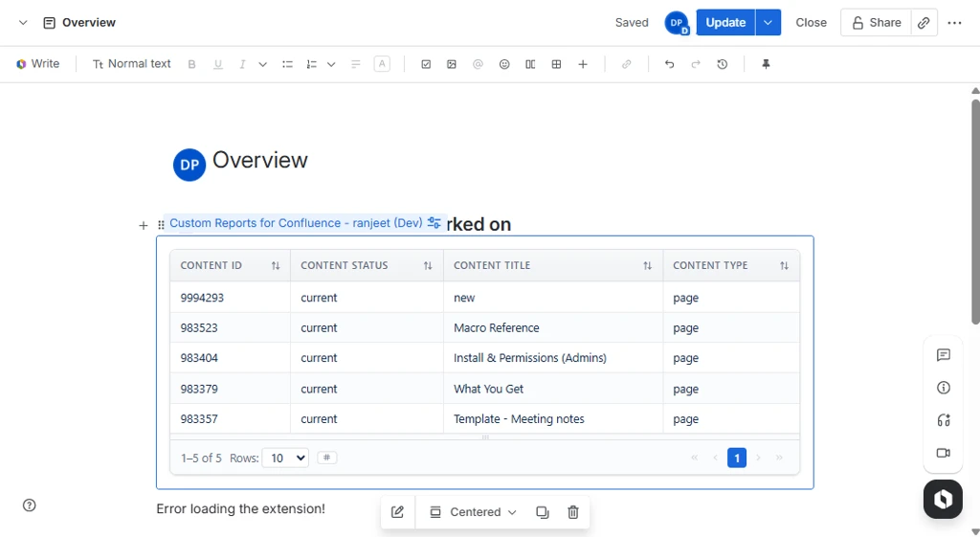
Task: Pin the editor toolbar
Action: coord(766,64)
